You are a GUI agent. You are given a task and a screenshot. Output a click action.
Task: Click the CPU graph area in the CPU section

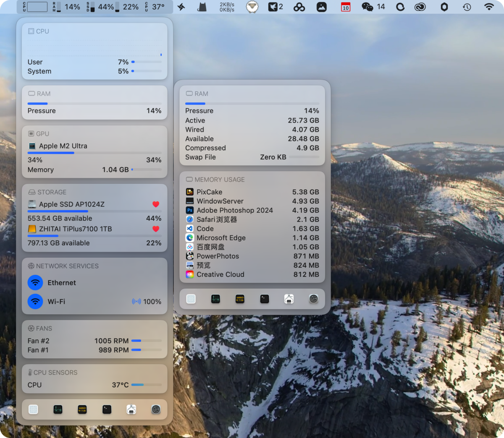(x=94, y=47)
